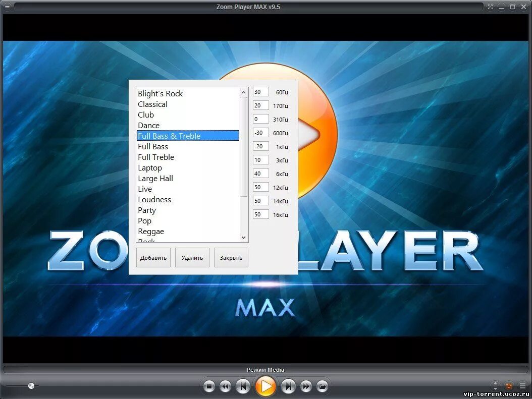Click the Закрыть button
Image resolution: width=532 pixels, height=399 pixels.
[231, 258]
